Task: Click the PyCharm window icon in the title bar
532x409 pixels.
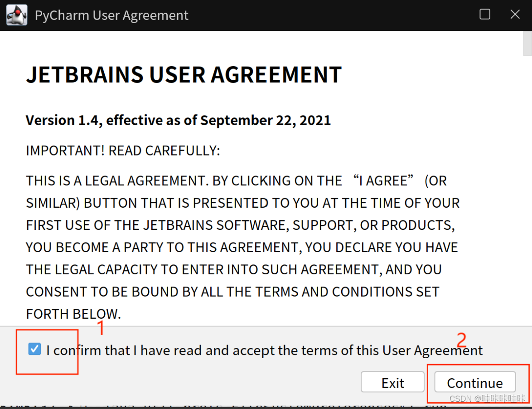Action: coord(17,15)
